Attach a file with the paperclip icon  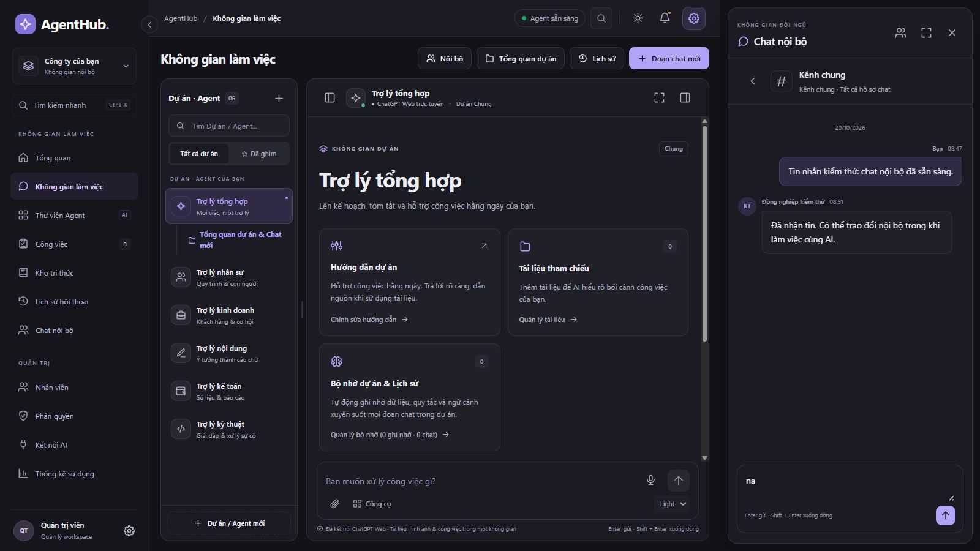point(334,504)
